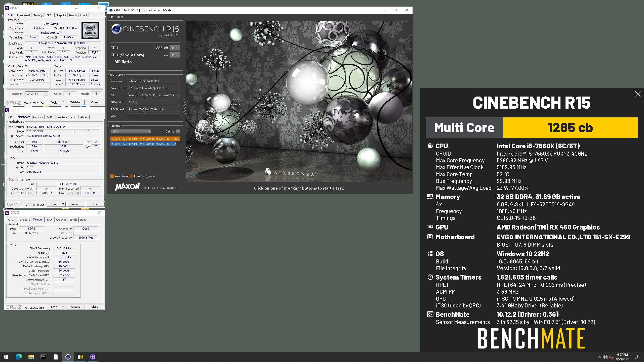Open About tab in Memory CPU-Z window
644x362 pixels.
click(x=84, y=220)
